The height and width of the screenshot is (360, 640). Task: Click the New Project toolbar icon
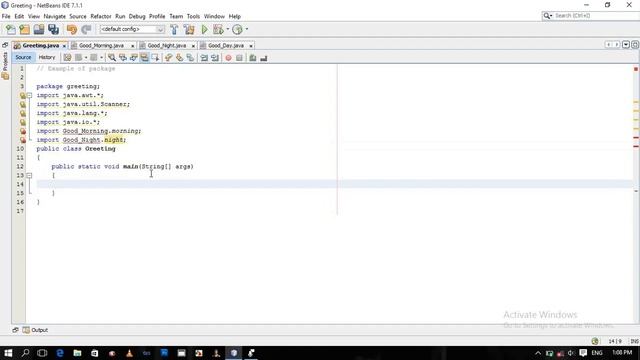[24, 29]
